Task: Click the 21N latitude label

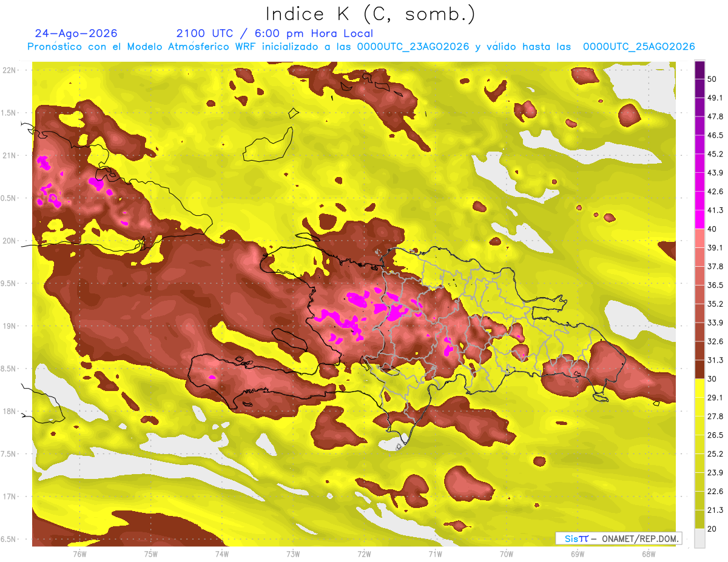Action: tap(10, 155)
